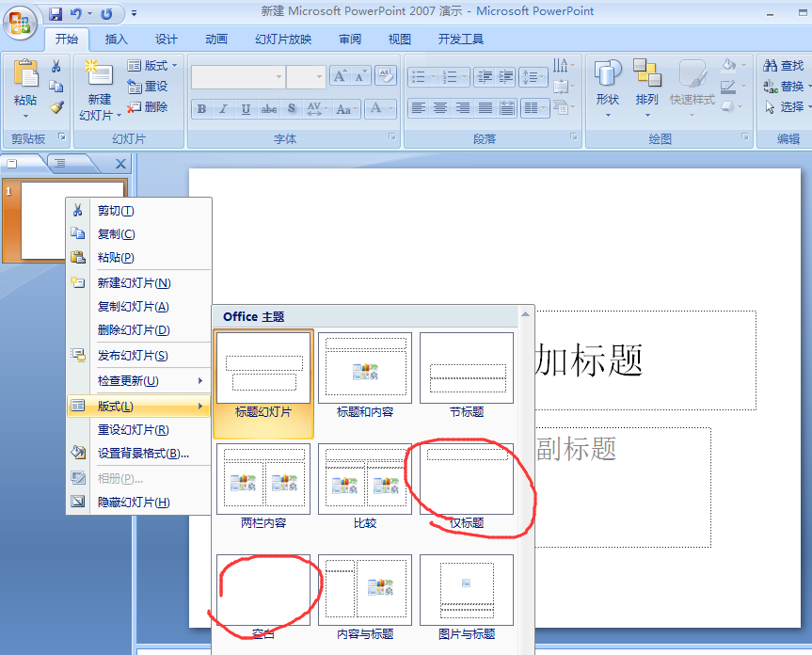The height and width of the screenshot is (655, 812).
Task: Toggle bold formatting
Action: point(201,109)
